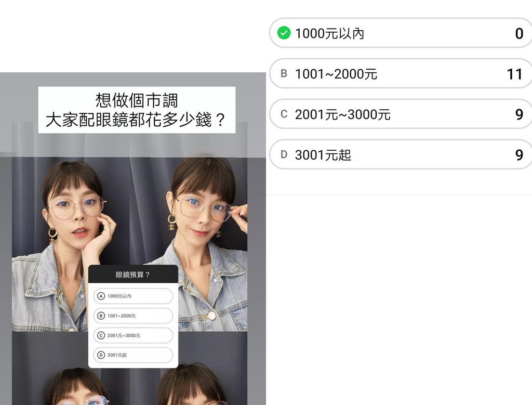Select result option D 3001元起
This screenshot has height=405, width=532.
click(401, 154)
